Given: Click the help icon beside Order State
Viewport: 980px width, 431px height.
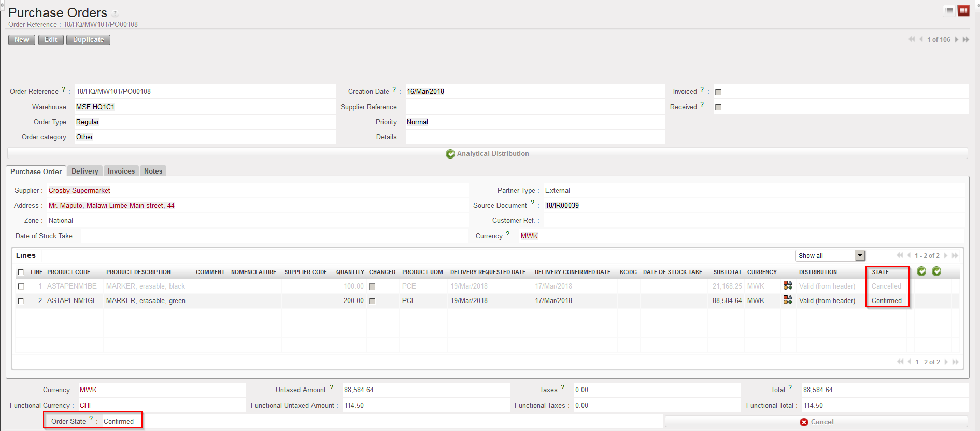Looking at the screenshot, I should 91,419.
